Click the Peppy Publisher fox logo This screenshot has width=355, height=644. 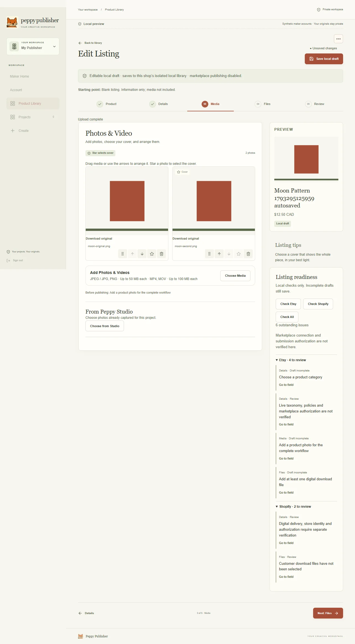pyautogui.click(x=12, y=22)
